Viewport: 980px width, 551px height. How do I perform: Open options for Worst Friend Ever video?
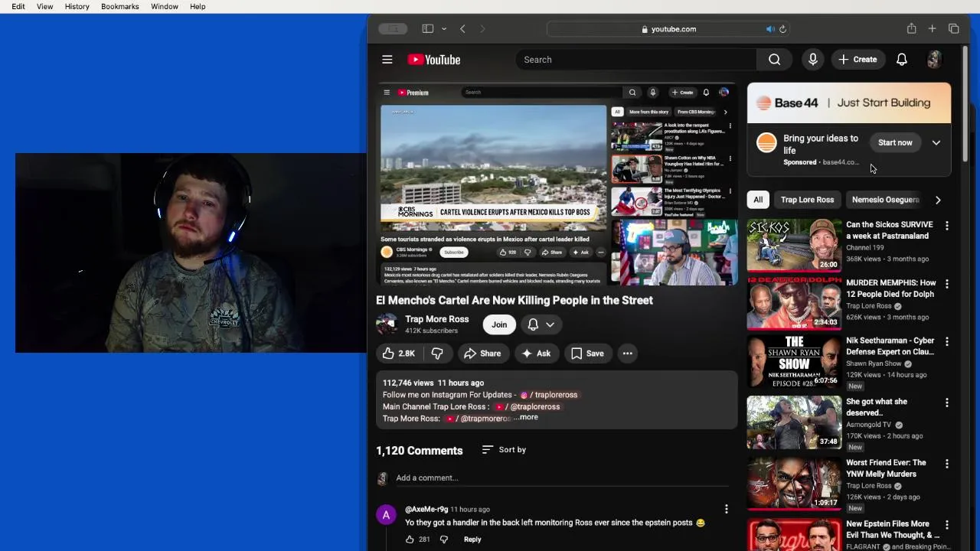pyautogui.click(x=947, y=464)
